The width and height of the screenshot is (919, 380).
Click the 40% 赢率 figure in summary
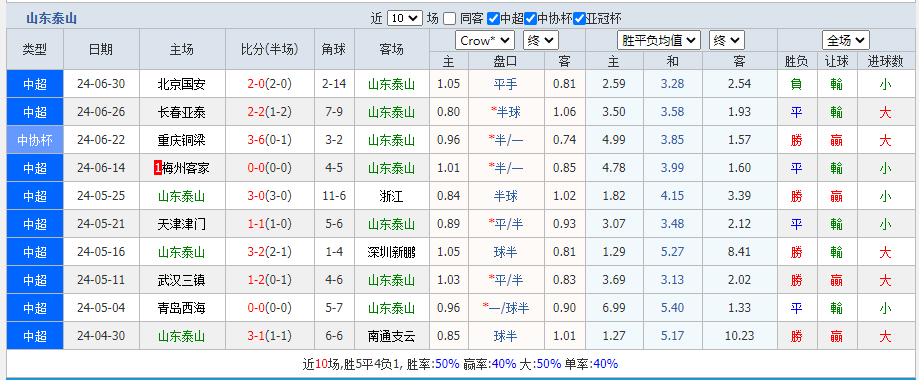[x=504, y=364]
